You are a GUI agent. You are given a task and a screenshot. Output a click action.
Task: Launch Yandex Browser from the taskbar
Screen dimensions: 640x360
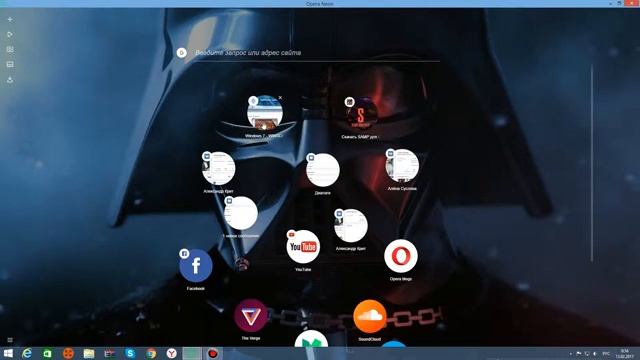coord(171,353)
